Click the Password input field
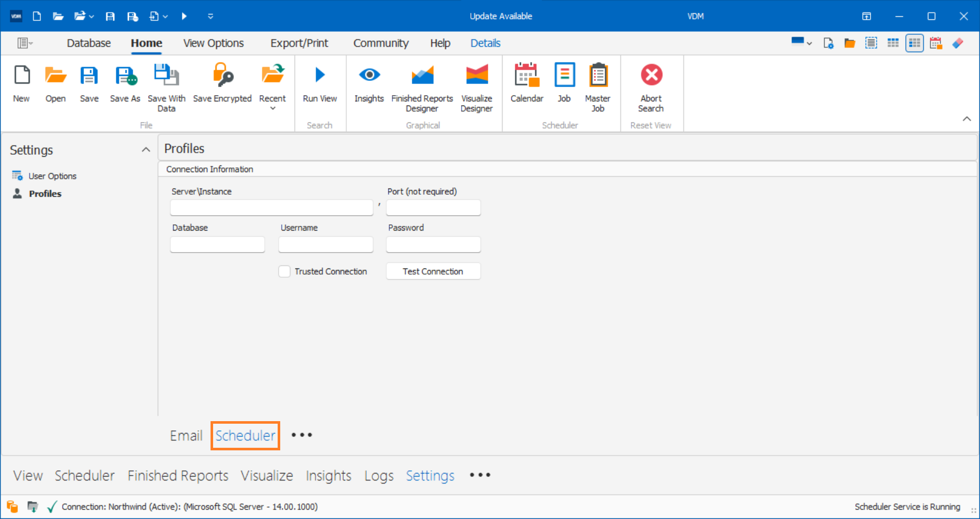 pos(433,244)
